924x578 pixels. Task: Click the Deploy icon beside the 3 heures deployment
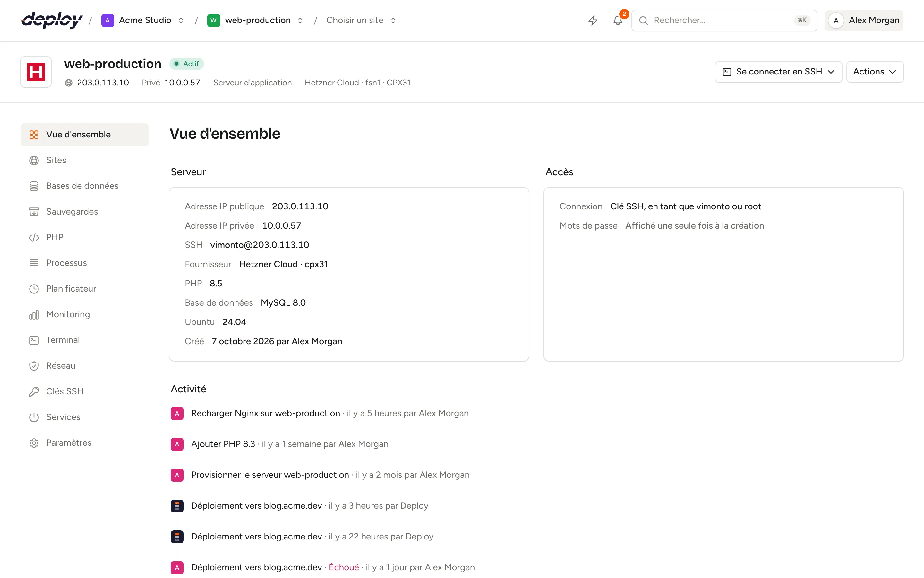(x=177, y=506)
